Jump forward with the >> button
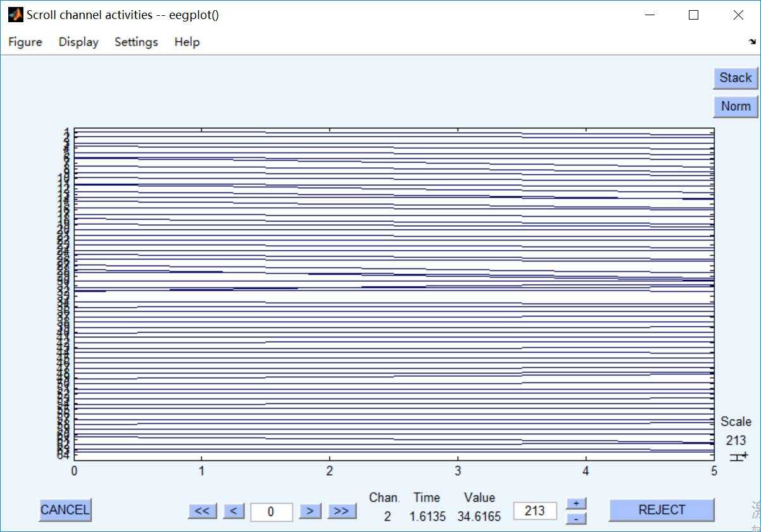The image size is (761, 532). [341, 510]
